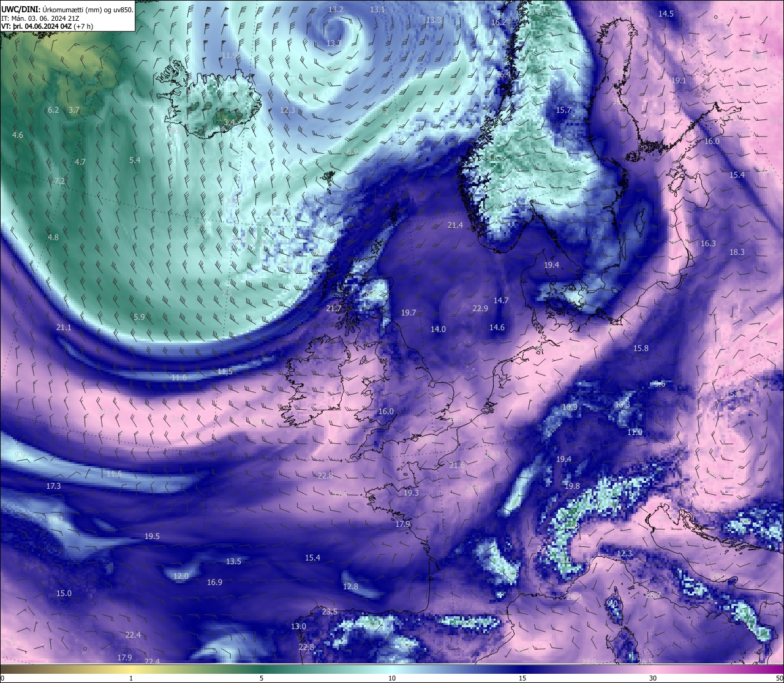Click the 19.8 value label

coord(572,486)
